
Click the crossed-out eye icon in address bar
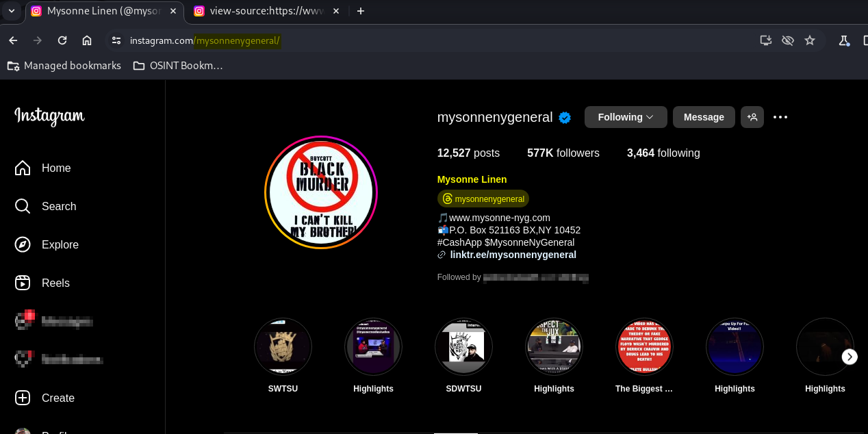coord(788,40)
